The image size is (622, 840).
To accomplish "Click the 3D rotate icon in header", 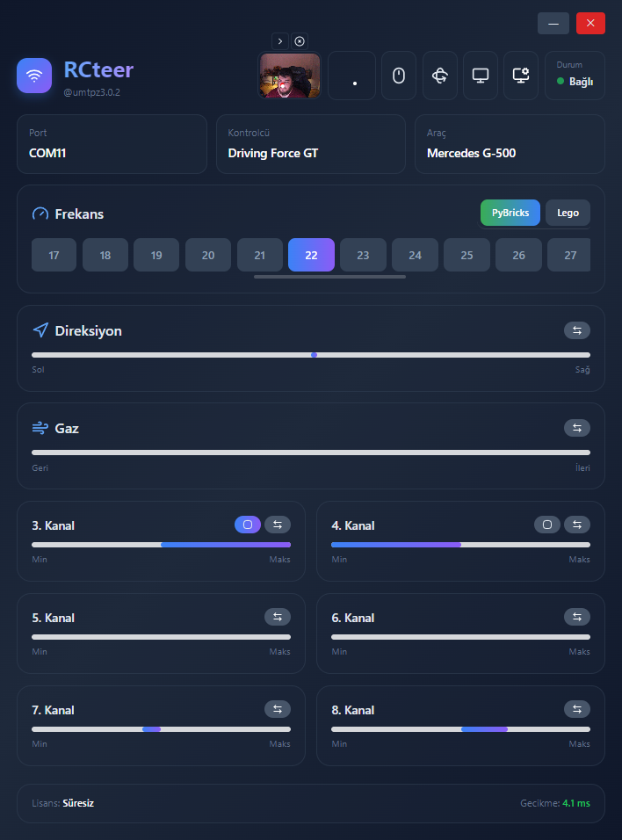I will [440, 76].
